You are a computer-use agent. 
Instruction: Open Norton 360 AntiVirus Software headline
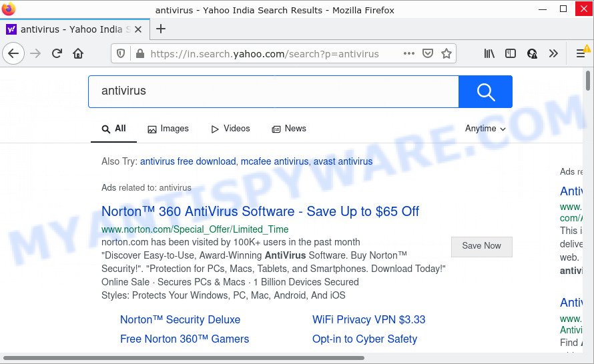point(260,211)
